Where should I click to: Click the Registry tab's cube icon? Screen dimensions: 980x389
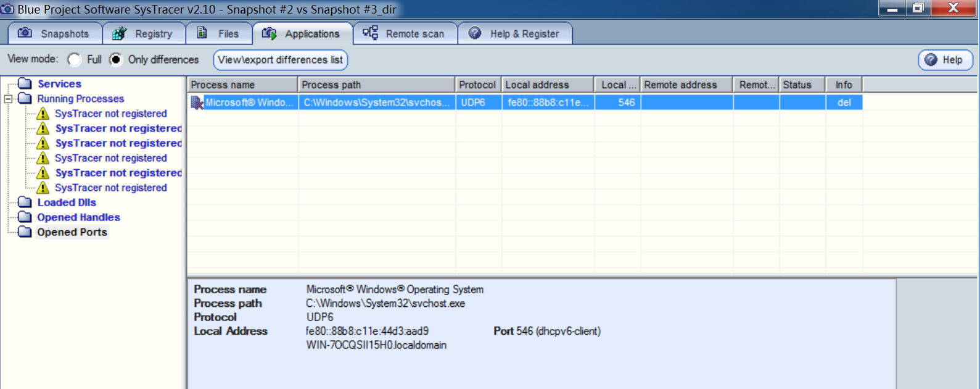point(119,33)
